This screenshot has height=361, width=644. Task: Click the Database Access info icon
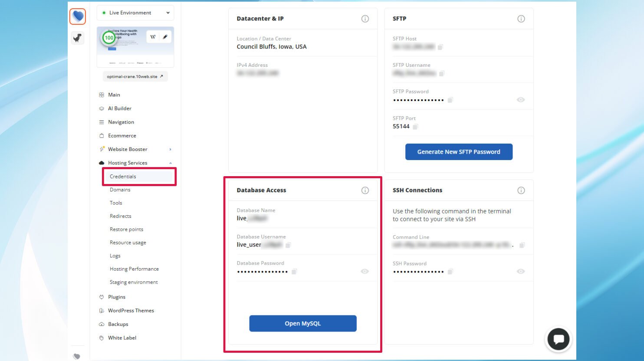point(365,190)
